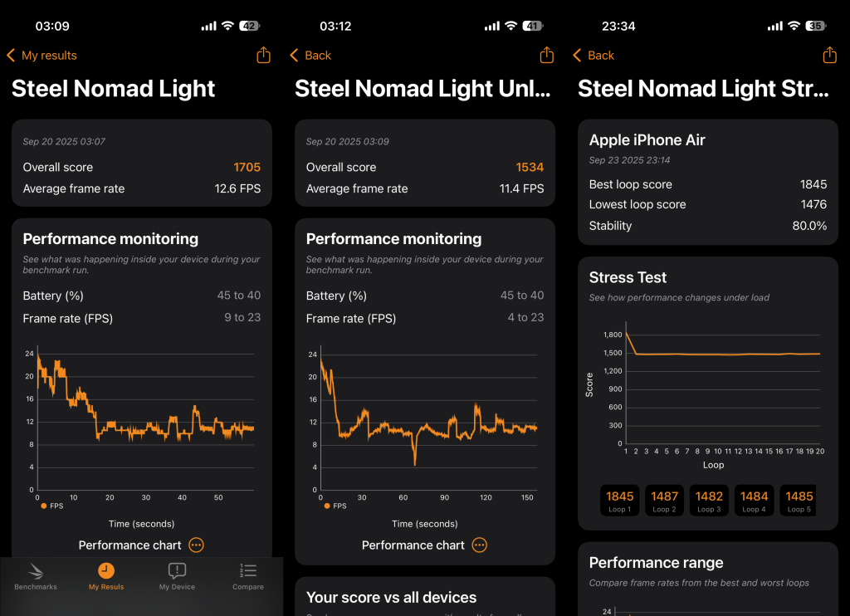Image resolution: width=850 pixels, height=616 pixels.
Task: Expand Performance chart options under the 1534 result
Action: [x=479, y=545]
